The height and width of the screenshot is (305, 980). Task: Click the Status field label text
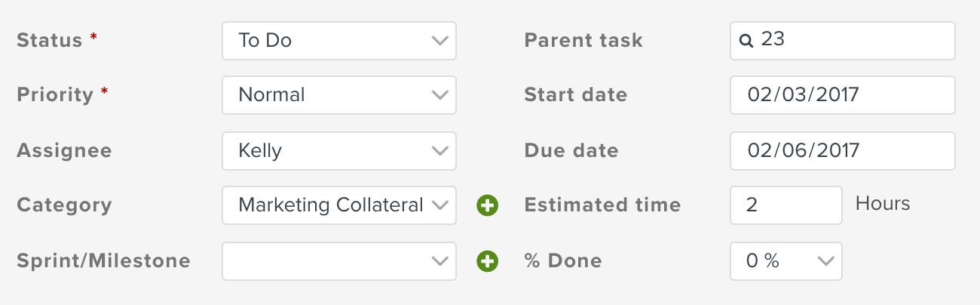pos(49,41)
